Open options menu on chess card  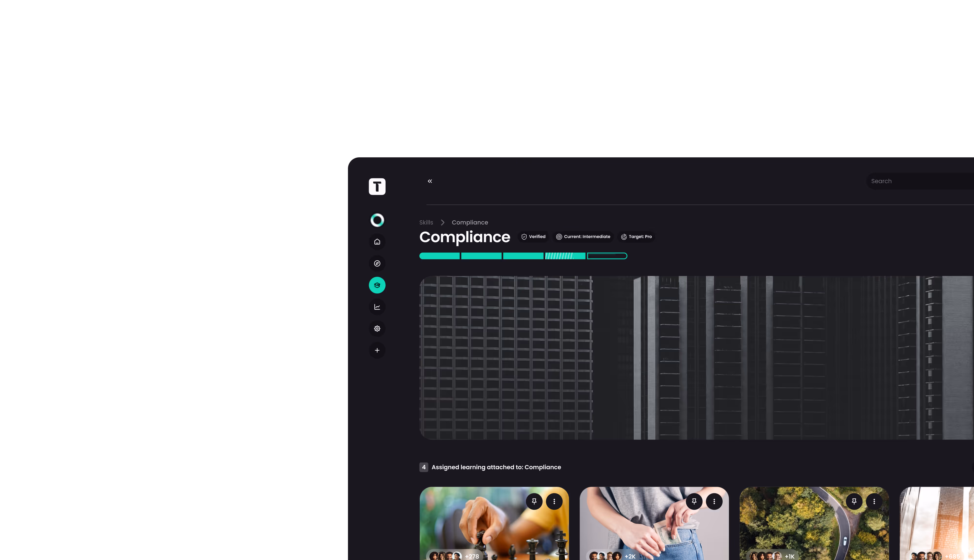[x=554, y=502]
